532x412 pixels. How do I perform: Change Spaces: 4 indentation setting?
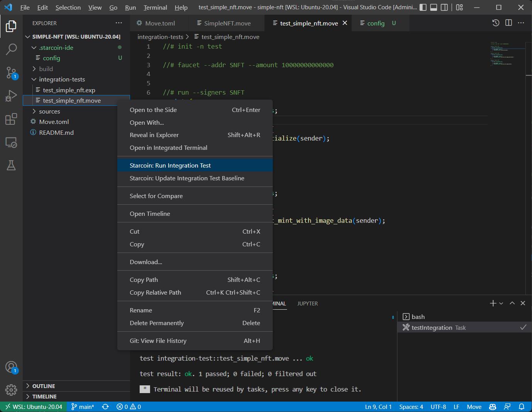[x=411, y=407]
